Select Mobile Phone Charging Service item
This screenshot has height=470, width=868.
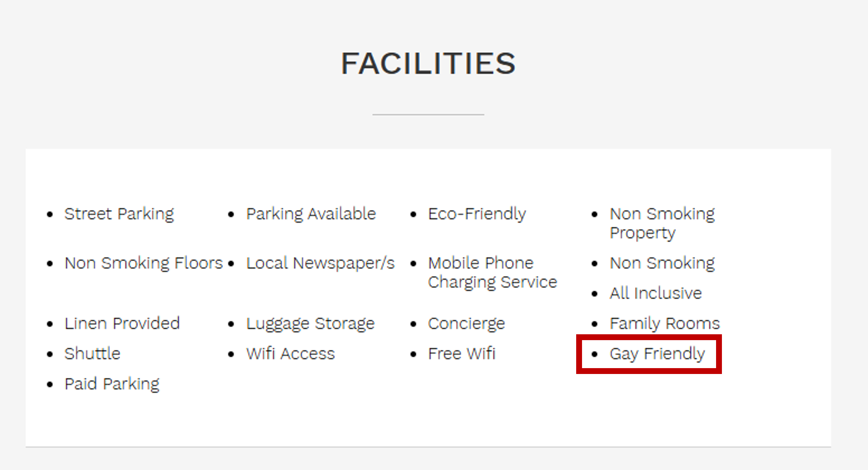point(492,272)
